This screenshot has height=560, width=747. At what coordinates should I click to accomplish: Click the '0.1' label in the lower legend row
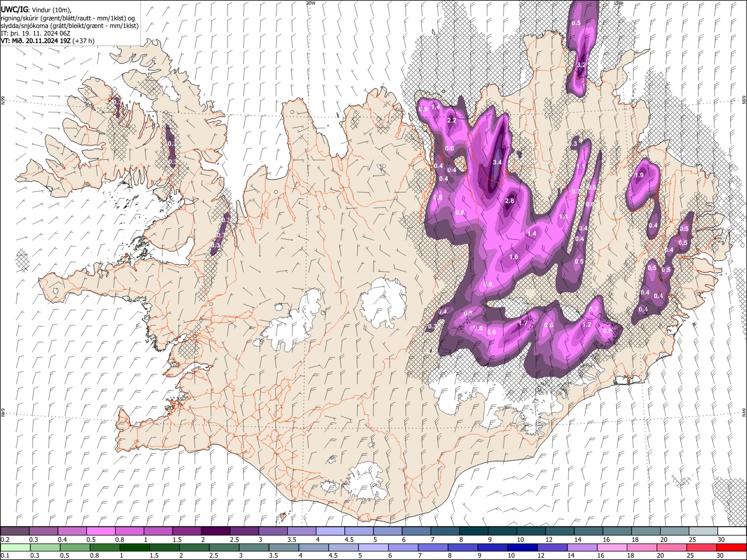point(5,555)
